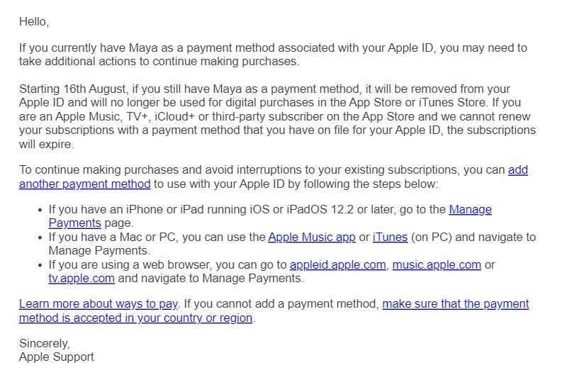Click the iTunes link

(x=390, y=237)
